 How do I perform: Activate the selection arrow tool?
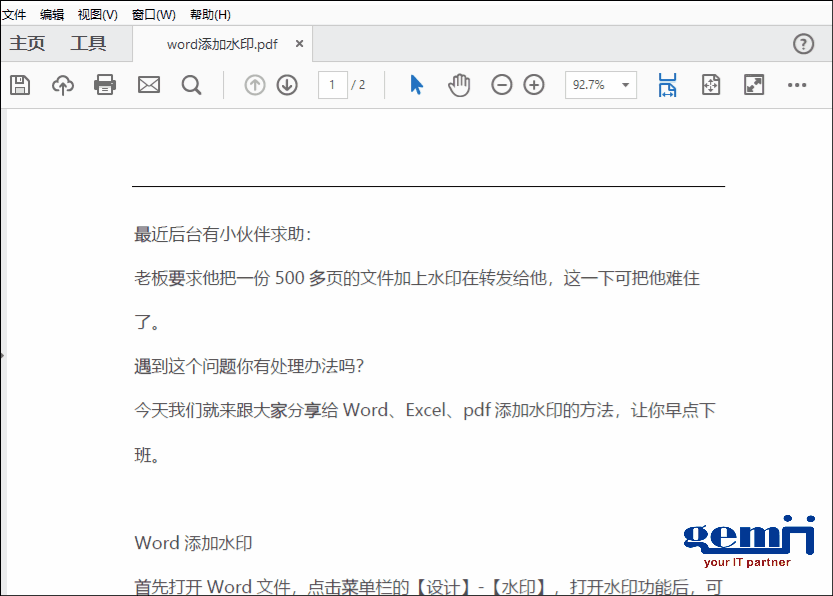[417, 85]
